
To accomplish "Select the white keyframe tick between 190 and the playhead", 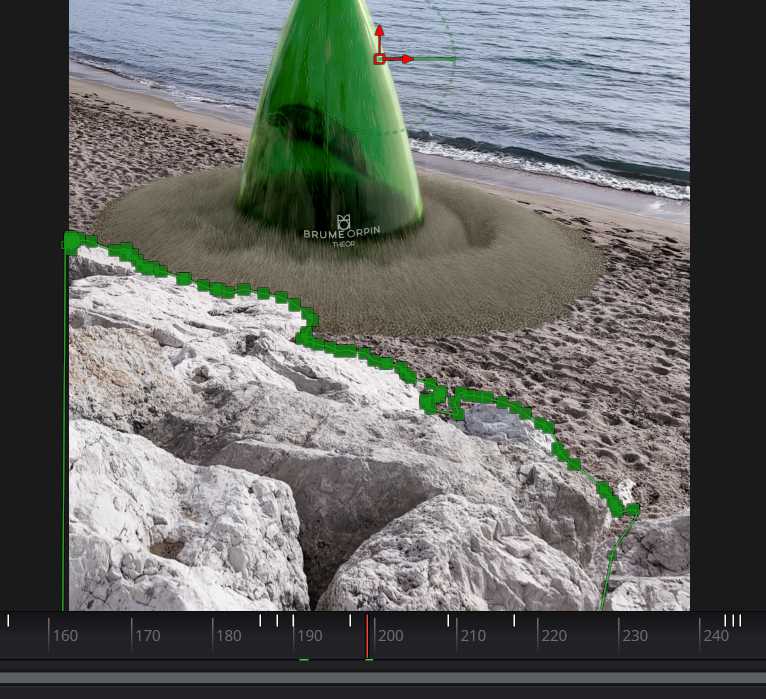I will (350, 620).
